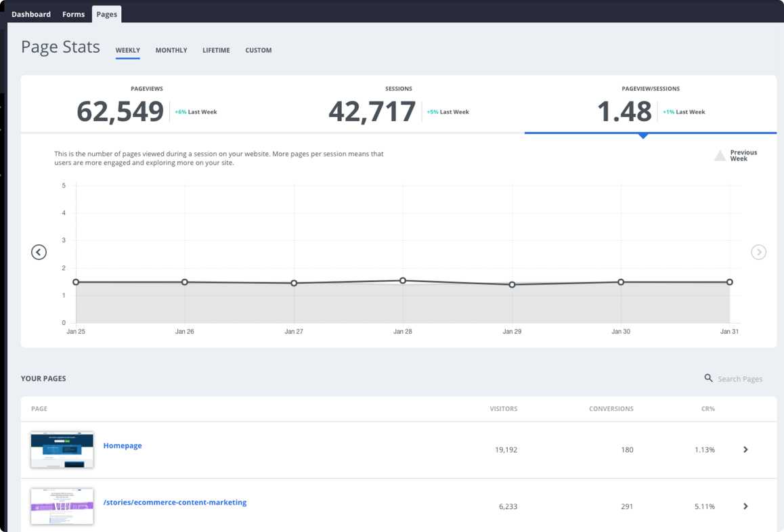Open the Forms tab
784x532 pixels.
click(73, 14)
